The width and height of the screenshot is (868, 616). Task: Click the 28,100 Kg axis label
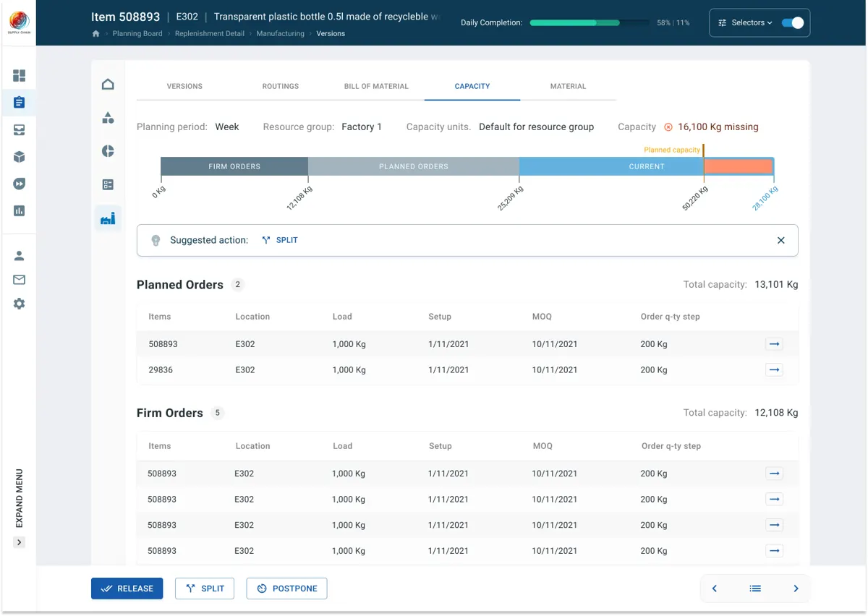point(765,198)
